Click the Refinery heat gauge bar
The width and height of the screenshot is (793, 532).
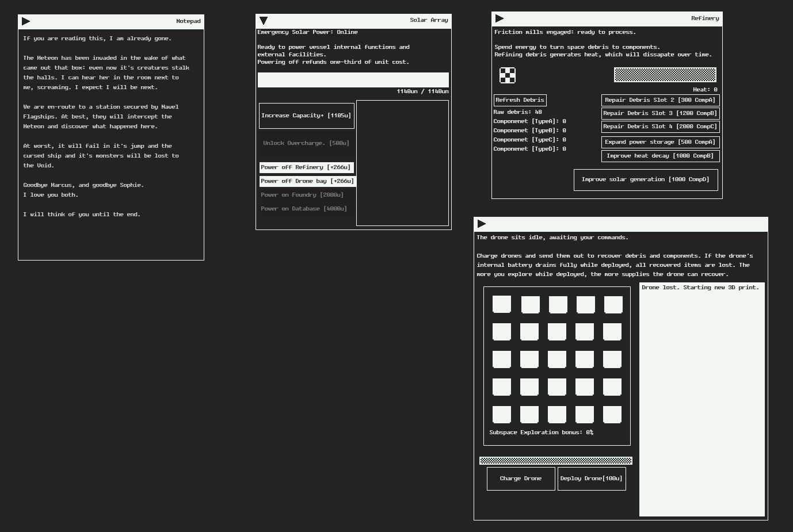point(665,75)
